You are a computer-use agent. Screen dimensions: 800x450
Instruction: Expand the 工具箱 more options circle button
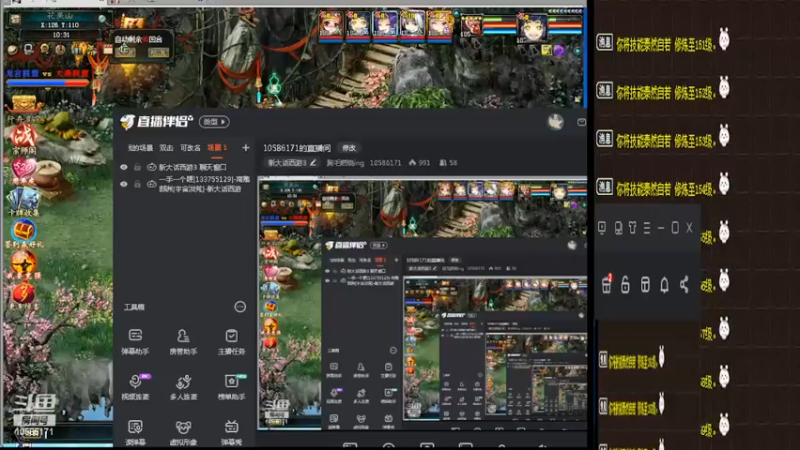pyautogui.click(x=240, y=307)
